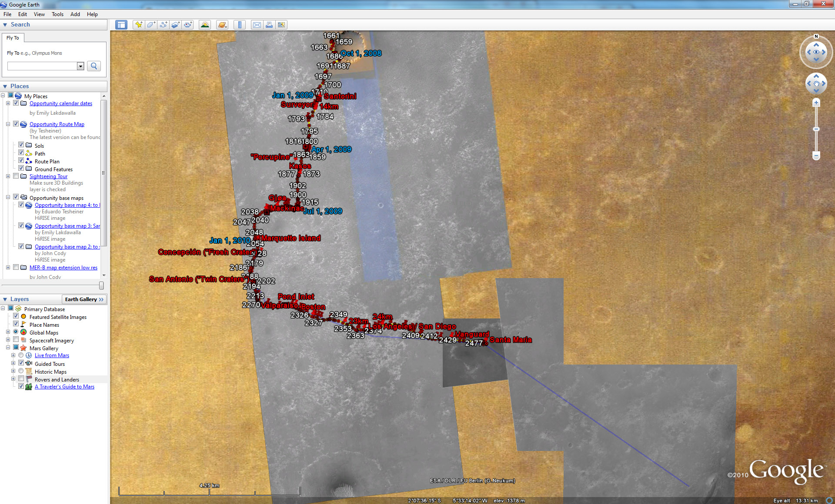The height and width of the screenshot is (504, 835).
Task: Expand the Fly To search history dropdown
Action: (80, 66)
